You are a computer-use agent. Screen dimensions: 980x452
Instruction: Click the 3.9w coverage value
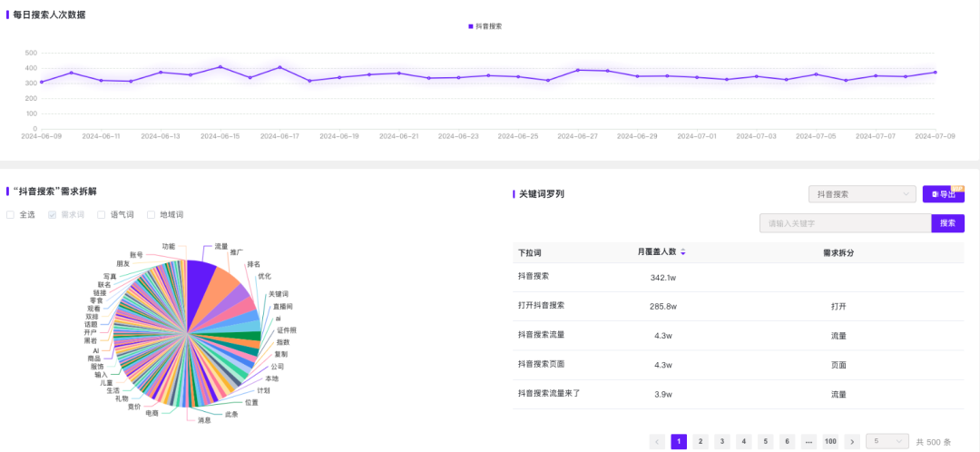[x=663, y=395]
